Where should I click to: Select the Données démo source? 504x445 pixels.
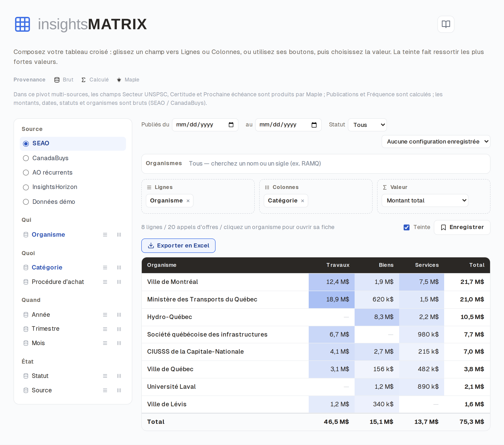pyautogui.click(x=26, y=202)
